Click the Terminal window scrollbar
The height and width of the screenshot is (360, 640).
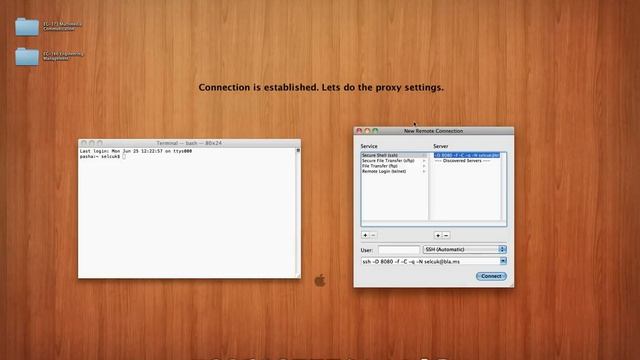pyautogui.click(x=298, y=212)
